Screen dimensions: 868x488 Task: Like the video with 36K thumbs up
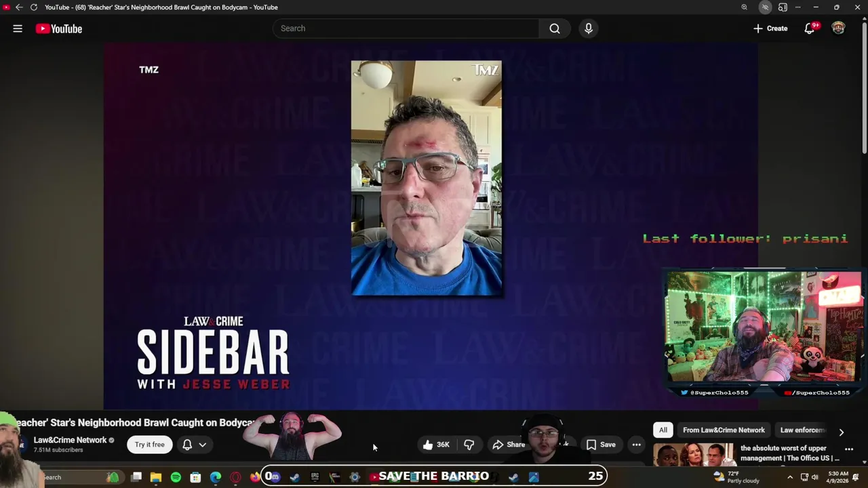coord(436,445)
